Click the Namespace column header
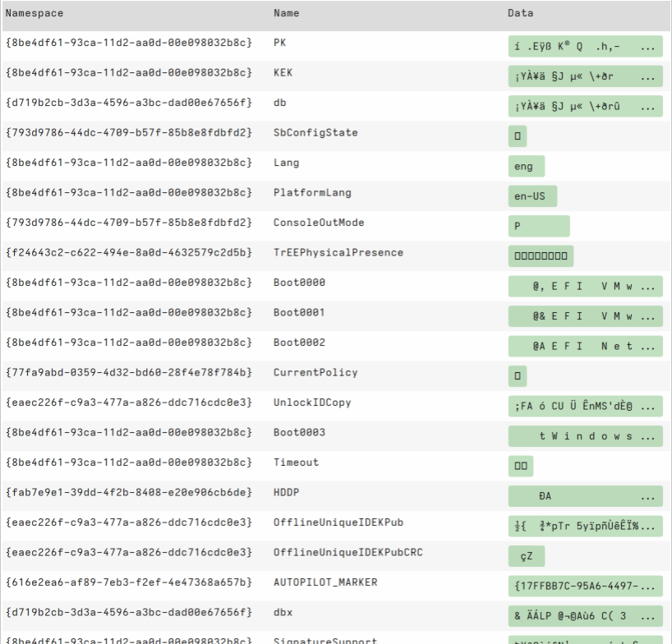 [x=35, y=13]
